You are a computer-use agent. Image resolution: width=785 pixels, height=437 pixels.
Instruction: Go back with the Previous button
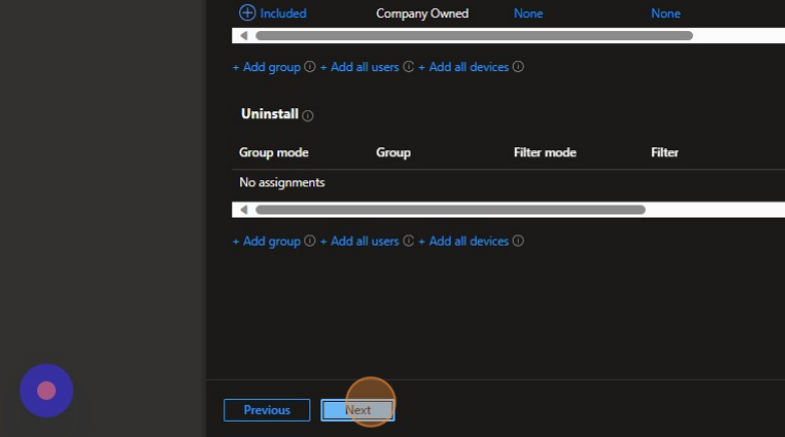(x=267, y=410)
